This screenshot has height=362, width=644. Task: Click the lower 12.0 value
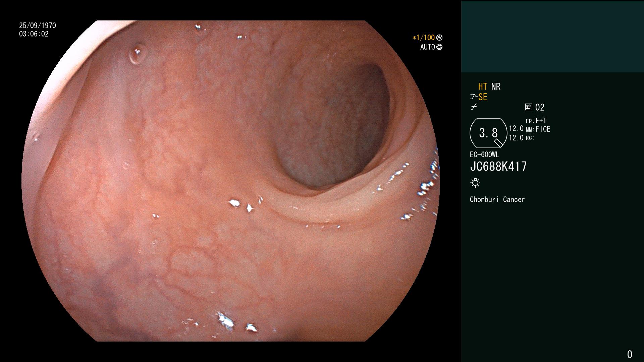pyautogui.click(x=516, y=138)
